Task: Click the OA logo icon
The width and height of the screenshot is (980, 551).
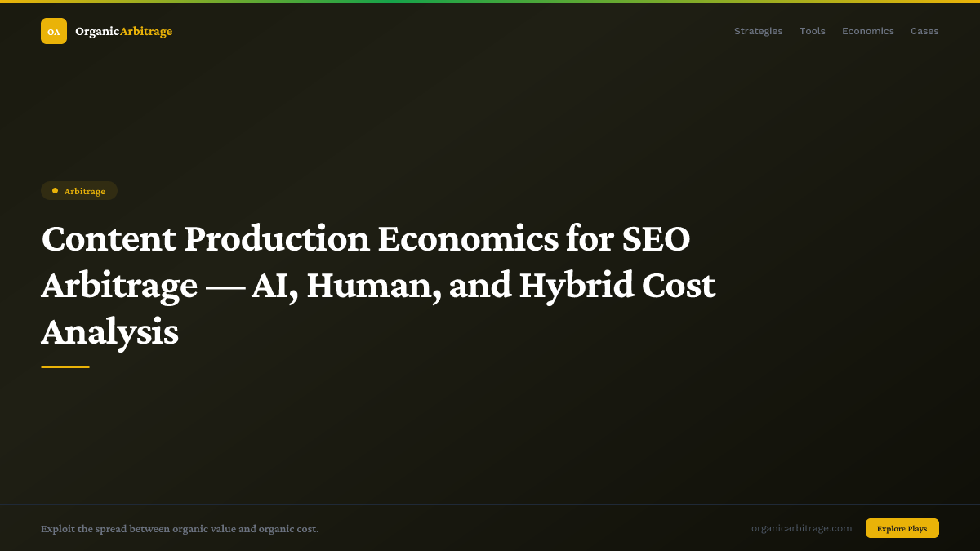Action: click(x=54, y=31)
